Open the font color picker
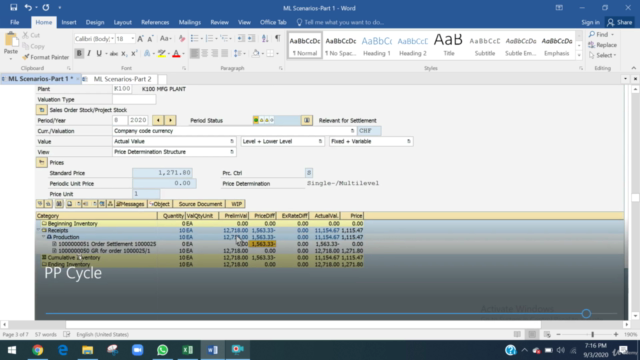 point(183,53)
